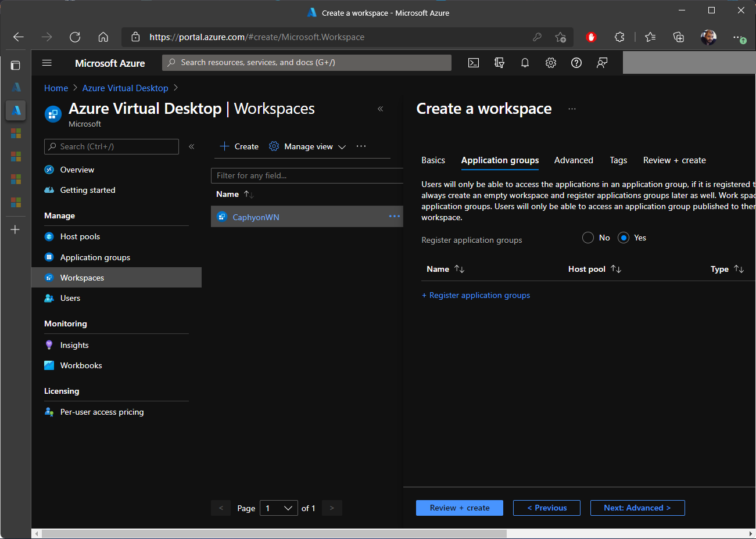756x539 pixels.
Task: Open ellipsis beside Create a workspace title
Action: click(572, 109)
